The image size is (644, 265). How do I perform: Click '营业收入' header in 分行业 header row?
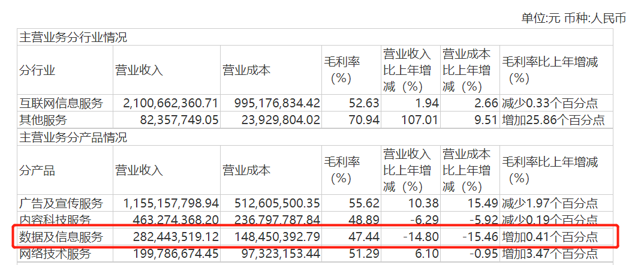(x=139, y=70)
